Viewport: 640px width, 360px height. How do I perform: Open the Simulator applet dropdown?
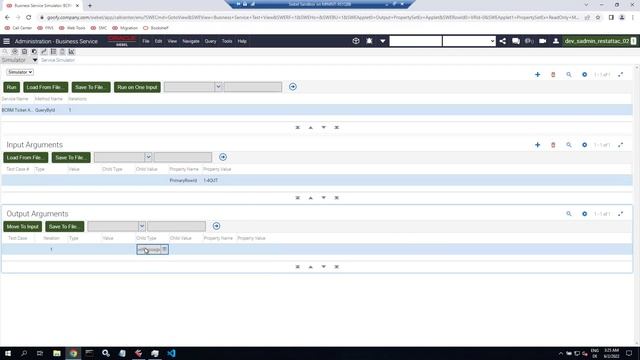point(20,72)
